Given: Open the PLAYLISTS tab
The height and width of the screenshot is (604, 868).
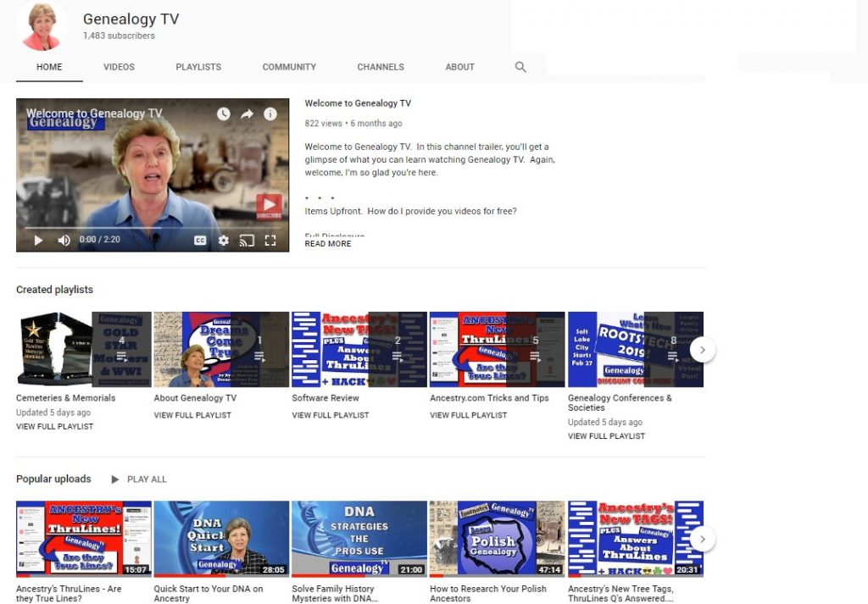Looking at the screenshot, I should click(x=198, y=66).
